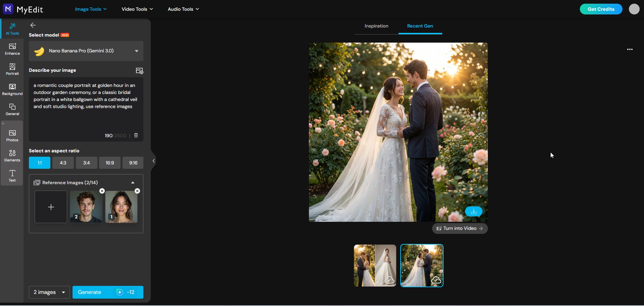This screenshot has width=644, height=306.
Task: Select the AI Tools sidebar icon
Action: click(12, 29)
